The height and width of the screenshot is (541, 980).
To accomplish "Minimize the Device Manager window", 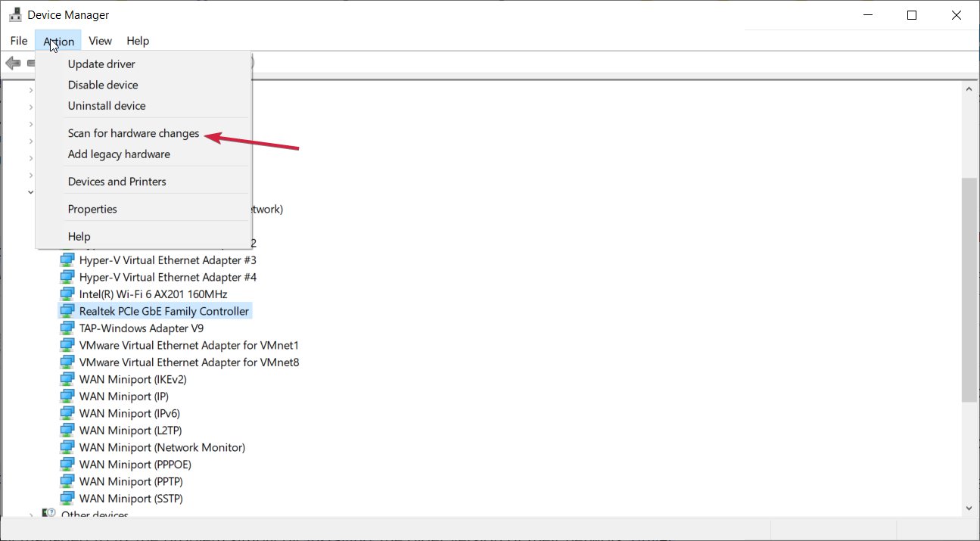I will pos(867,15).
